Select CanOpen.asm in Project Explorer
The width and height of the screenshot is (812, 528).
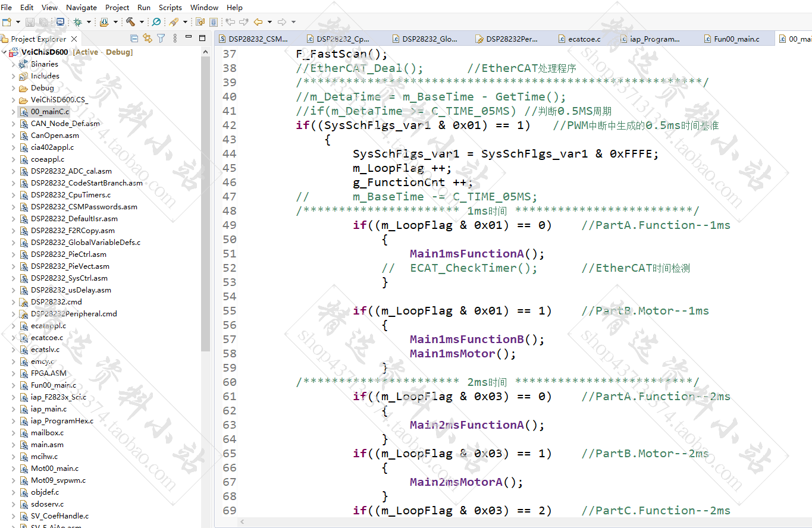click(x=55, y=136)
